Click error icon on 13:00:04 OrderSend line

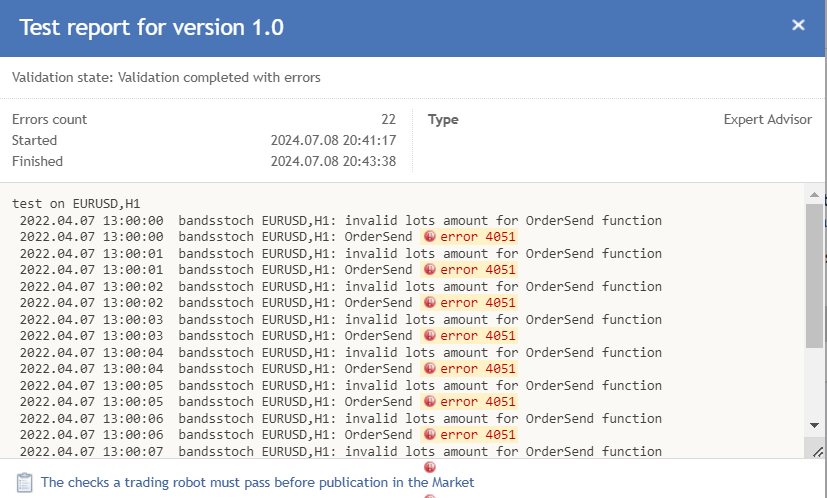(x=430, y=368)
